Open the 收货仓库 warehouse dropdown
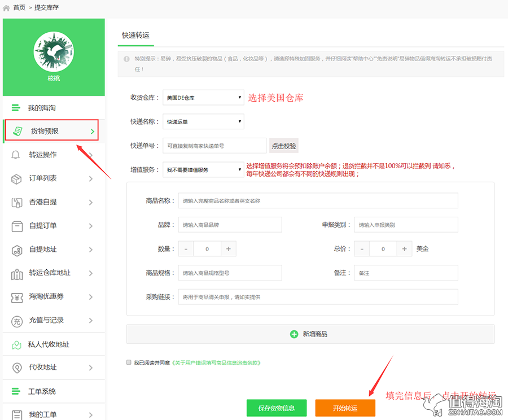 point(203,98)
